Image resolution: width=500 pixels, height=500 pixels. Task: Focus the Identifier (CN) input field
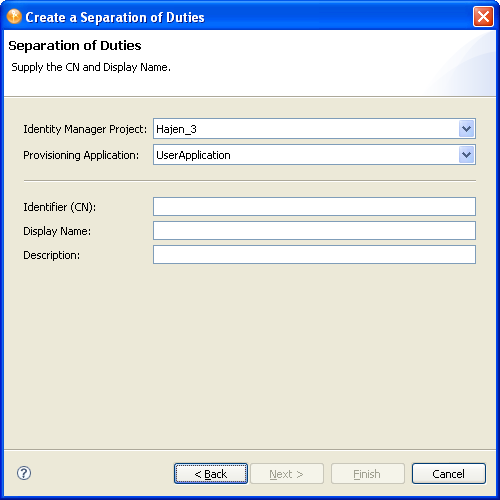[x=314, y=207]
